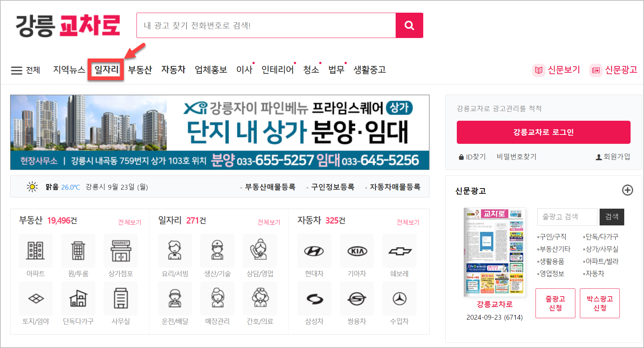
Task: Select the 법무 menu item
Action: click(336, 70)
